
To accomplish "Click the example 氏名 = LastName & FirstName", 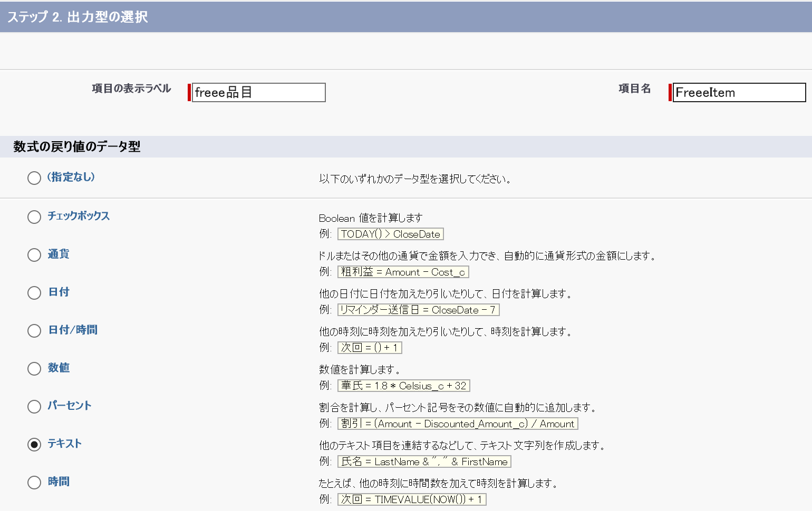I will [424, 461].
